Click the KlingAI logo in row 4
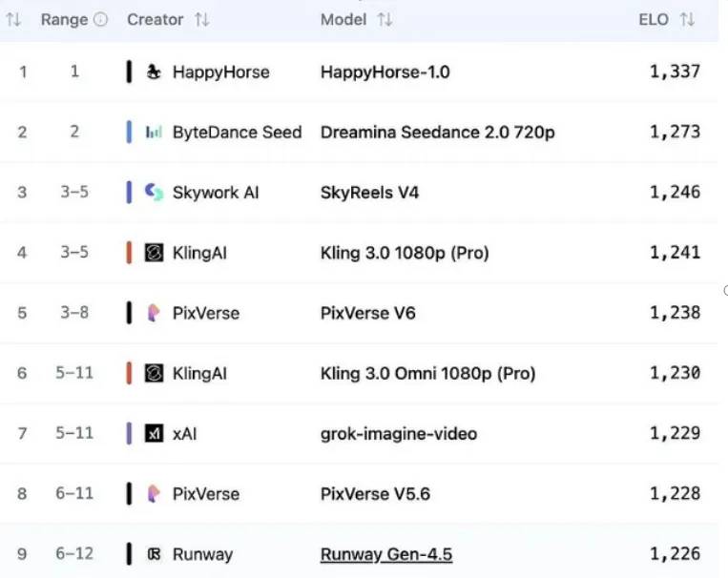Image resolution: width=728 pixels, height=578 pixels. click(154, 253)
